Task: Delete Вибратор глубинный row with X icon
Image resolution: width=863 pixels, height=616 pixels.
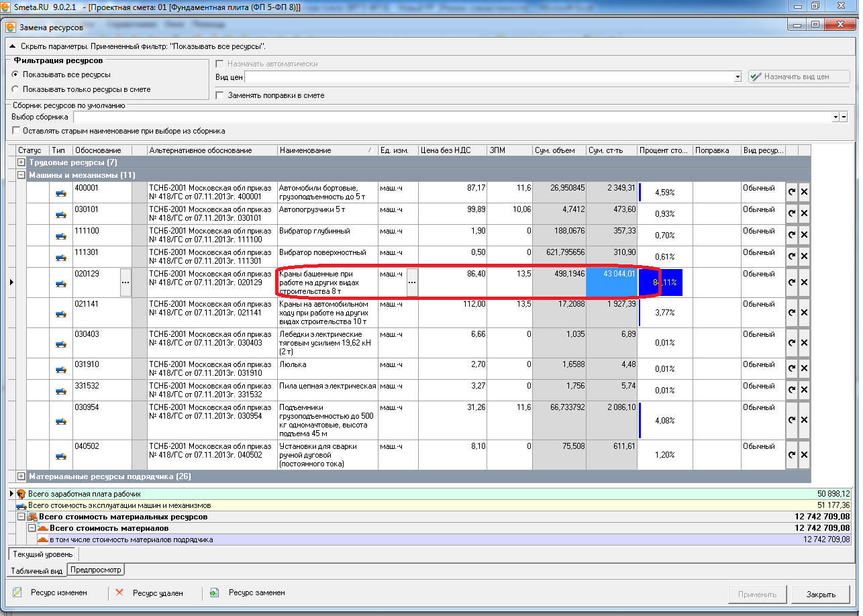Action: point(804,235)
